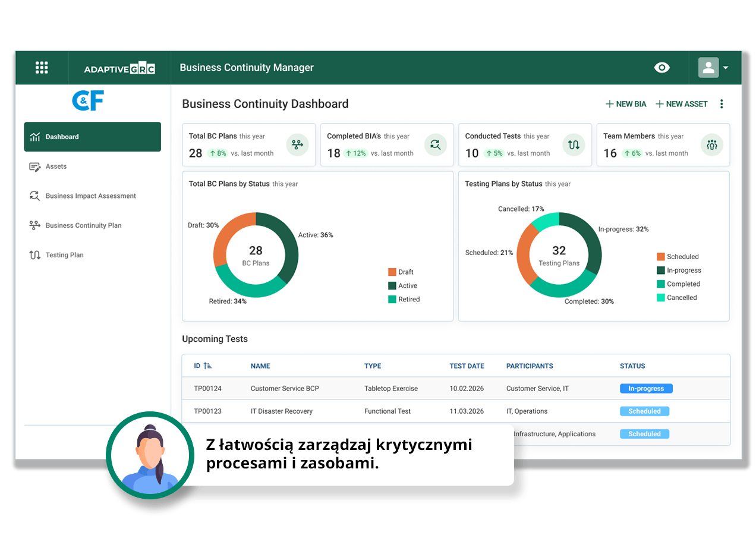The width and height of the screenshot is (756, 535).
Task: Toggle the eye visibility icon in header
Action: tap(661, 68)
